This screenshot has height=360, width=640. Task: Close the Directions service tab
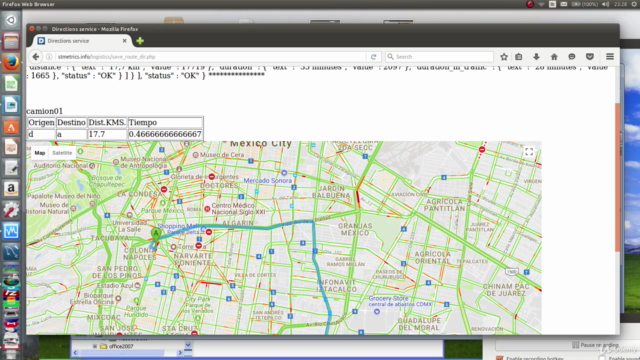(124, 41)
